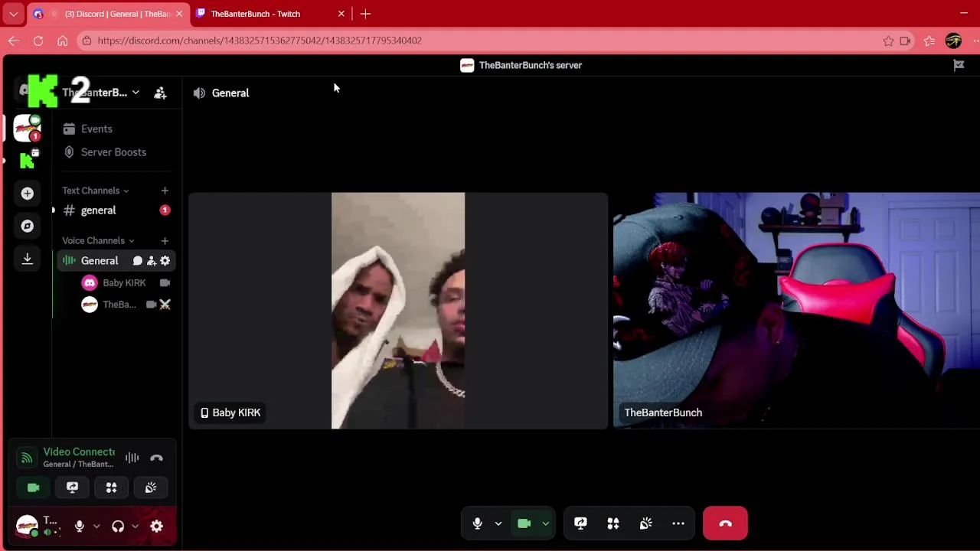
Task: Go to the browser home page
Action: 63,41
